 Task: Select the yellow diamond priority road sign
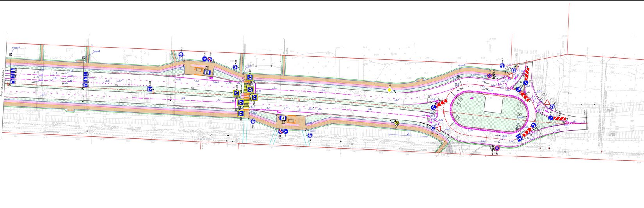pyautogui.click(x=389, y=91)
